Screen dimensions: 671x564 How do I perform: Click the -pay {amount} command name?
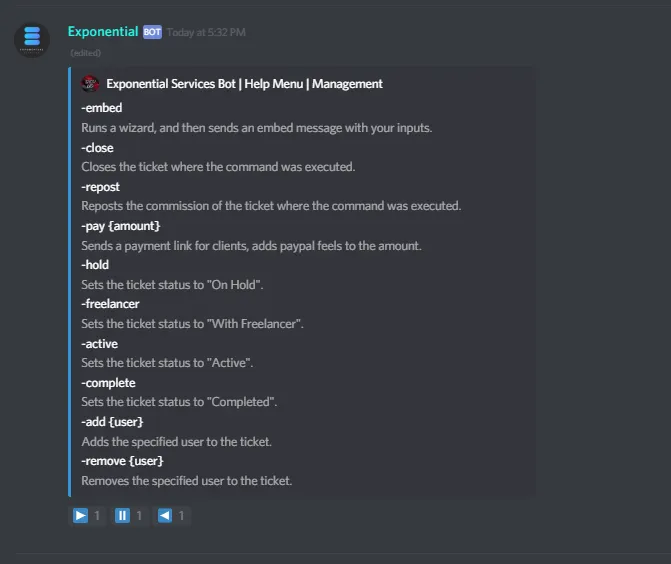coord(121,226)
